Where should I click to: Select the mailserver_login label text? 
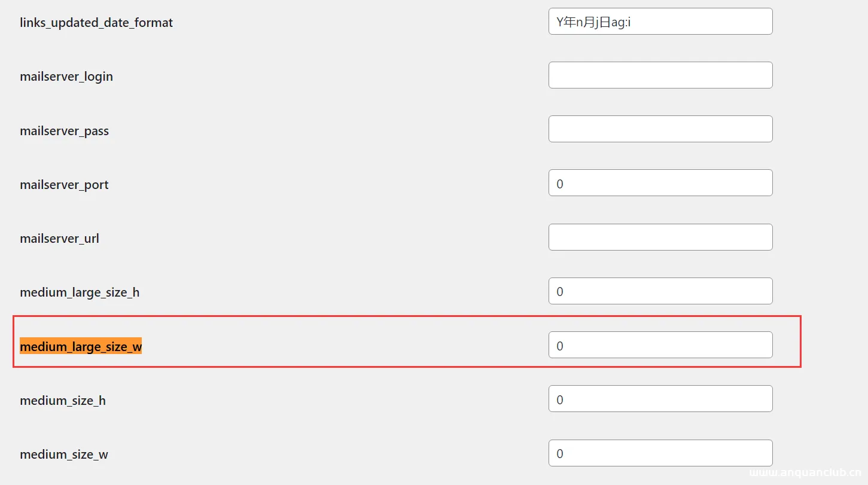(66, 77)
